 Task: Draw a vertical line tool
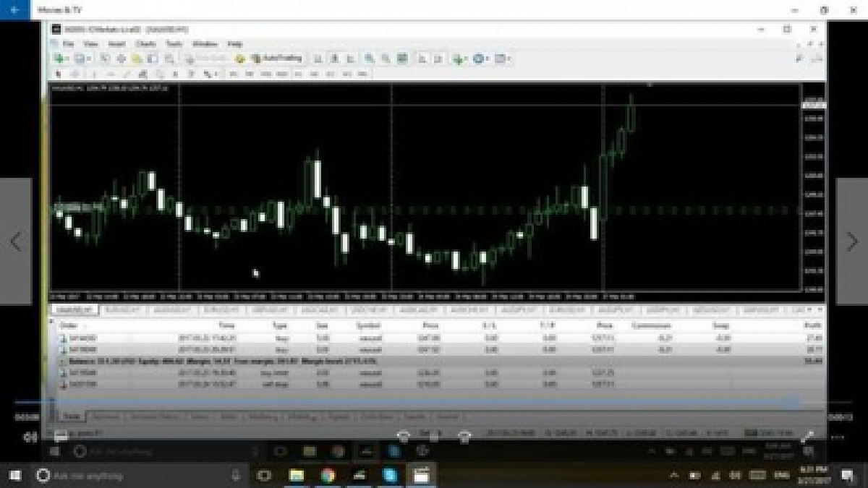(93, 74)
